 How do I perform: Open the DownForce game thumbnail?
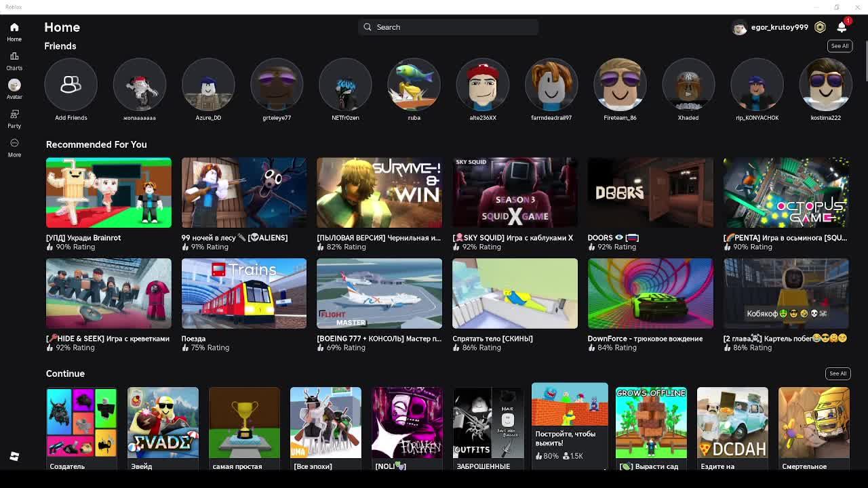(650, 293)
